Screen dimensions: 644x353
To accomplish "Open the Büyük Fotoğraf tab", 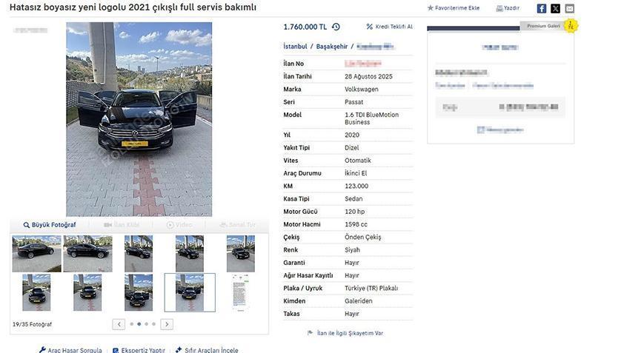I will (50, 225).
